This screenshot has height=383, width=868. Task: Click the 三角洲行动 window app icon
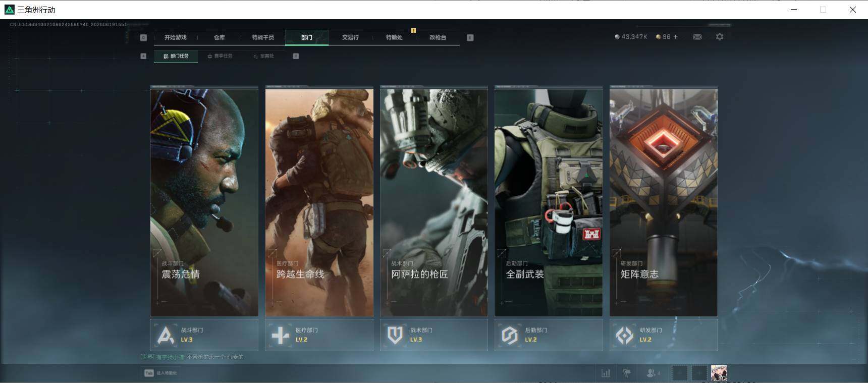point(9,10)
